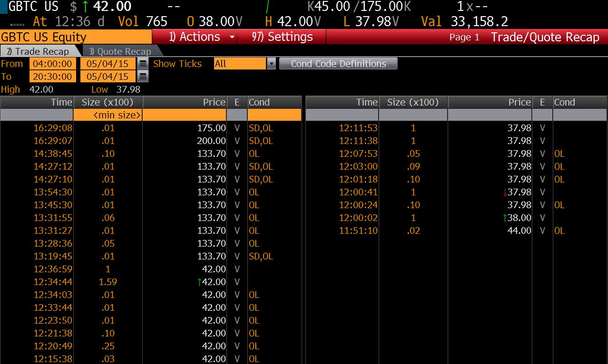Click the Trade/Quote Recap title
Viewport: 608px width, 364px height.
(545, 37)
